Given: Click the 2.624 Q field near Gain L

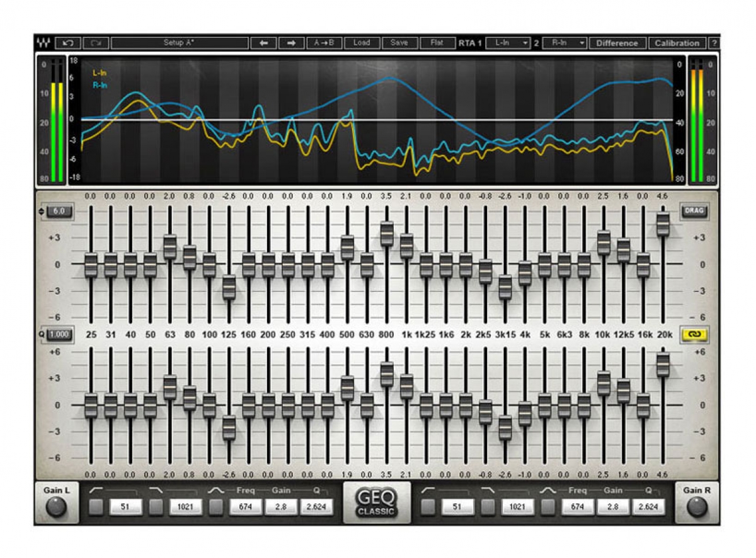Looking at the screenshot, I should (316, 507).
